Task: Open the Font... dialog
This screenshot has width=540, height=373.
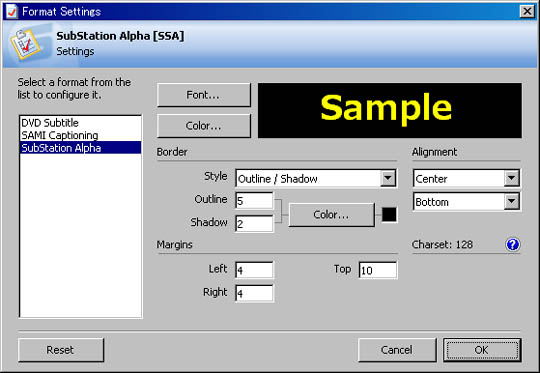Action: click(x=204, y=95)
